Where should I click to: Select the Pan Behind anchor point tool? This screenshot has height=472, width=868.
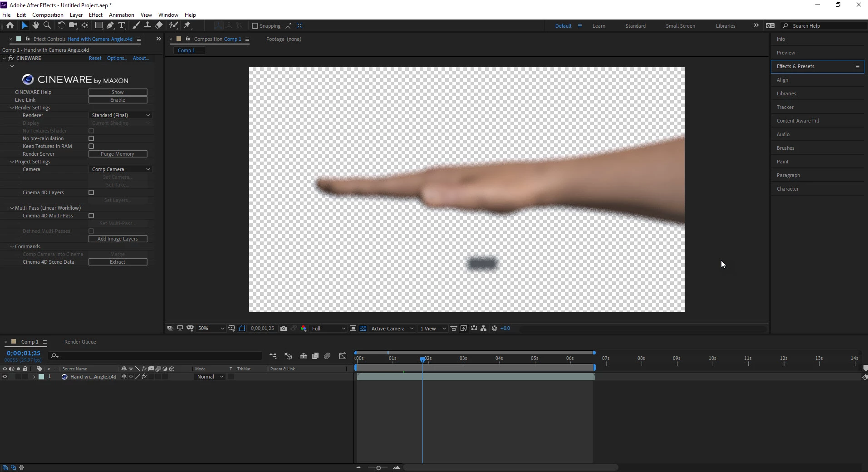pyautogui.click(x=84, y=25)
